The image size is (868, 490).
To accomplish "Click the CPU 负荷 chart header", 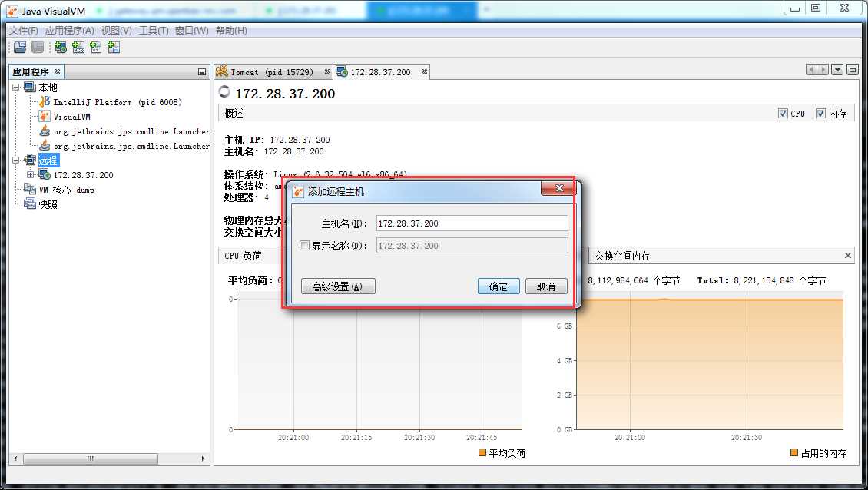I will pyautogui.click(x=243, y=256).
